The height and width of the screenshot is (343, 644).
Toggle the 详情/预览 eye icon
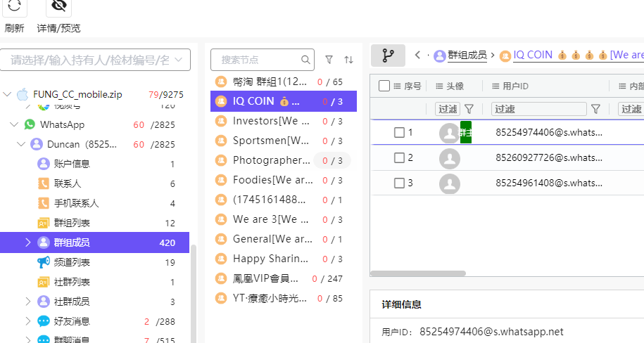(x=58, y=6)
